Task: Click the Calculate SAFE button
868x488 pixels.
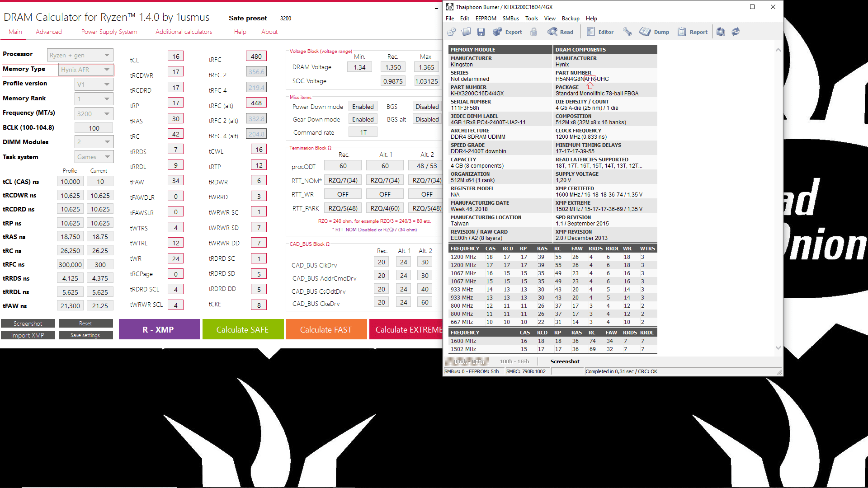Action: (x=243, y=329)
